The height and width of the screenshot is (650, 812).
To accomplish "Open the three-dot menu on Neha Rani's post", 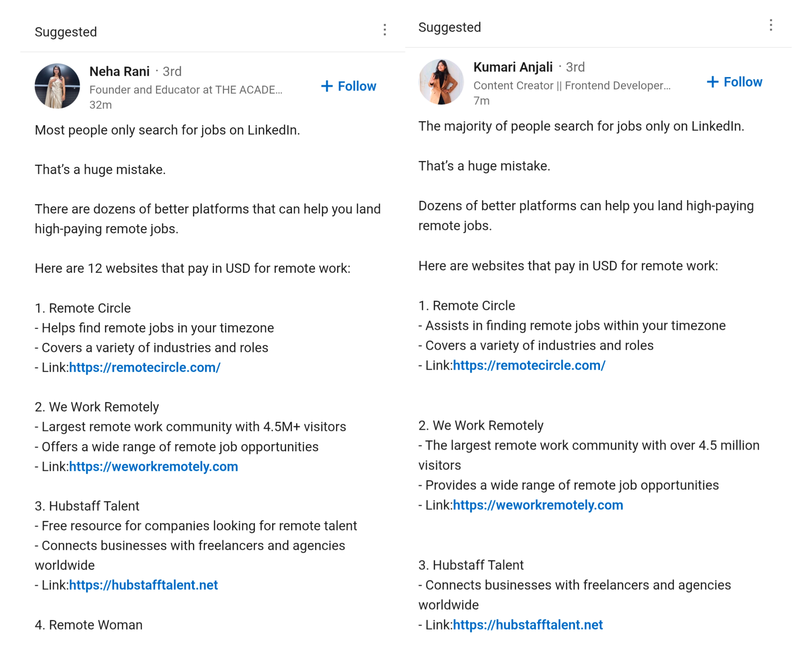I will [x=385, y=30].
